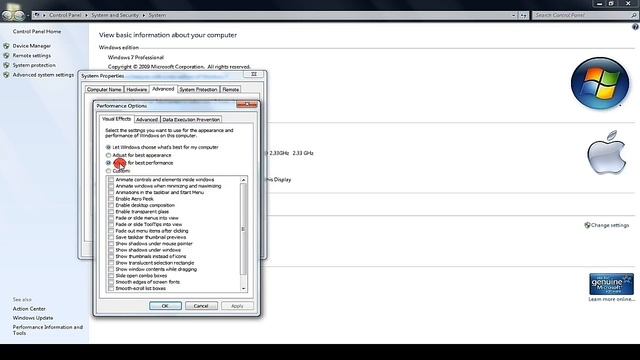Open Windows Update link
640x360 pixels.
pyautogui.click(x=33, y=318)
